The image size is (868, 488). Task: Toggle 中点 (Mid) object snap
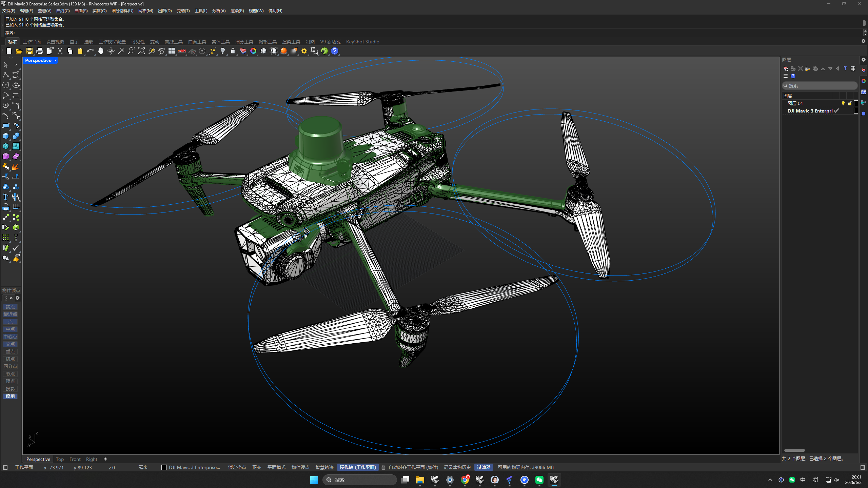[x=10, y=329]
